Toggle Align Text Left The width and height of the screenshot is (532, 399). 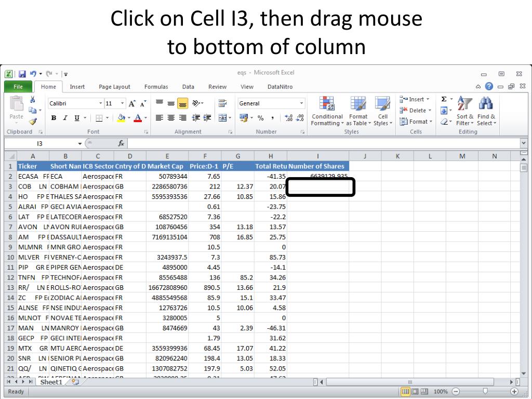tap(159, 118)
